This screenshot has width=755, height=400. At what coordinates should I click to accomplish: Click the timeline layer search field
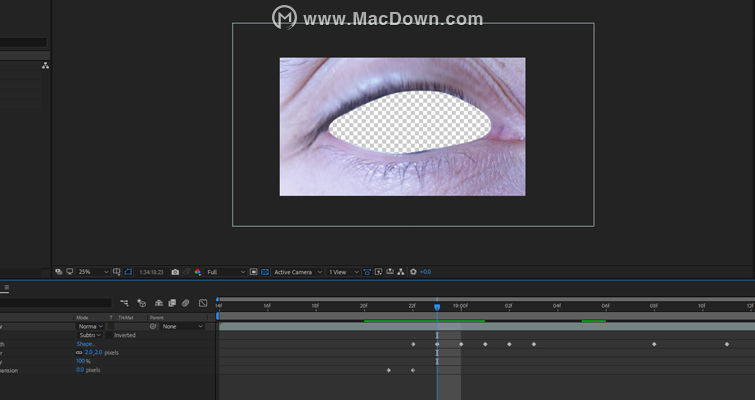tap(55, 303)
